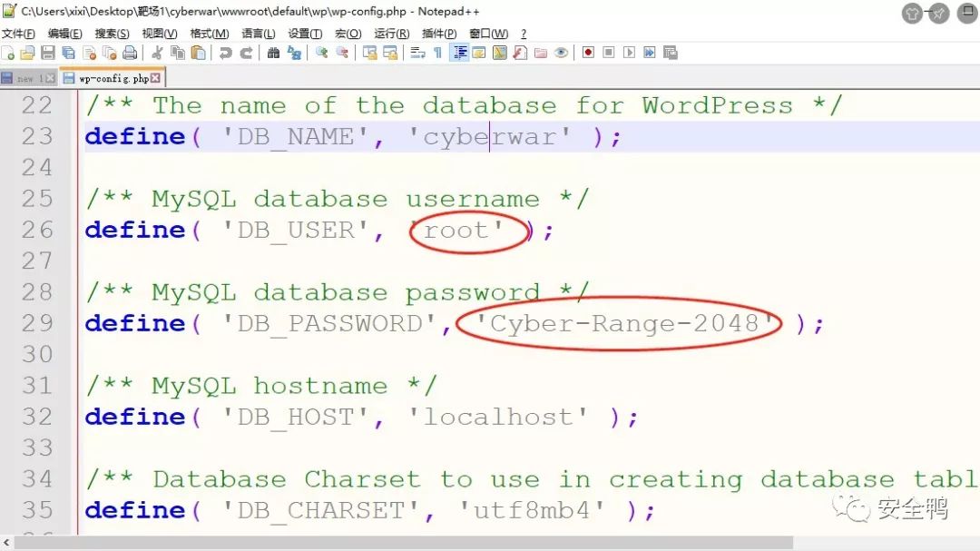Screen dimensions: 980x551
Task: Save the current file with the Save icon
Action: [47, 54]
